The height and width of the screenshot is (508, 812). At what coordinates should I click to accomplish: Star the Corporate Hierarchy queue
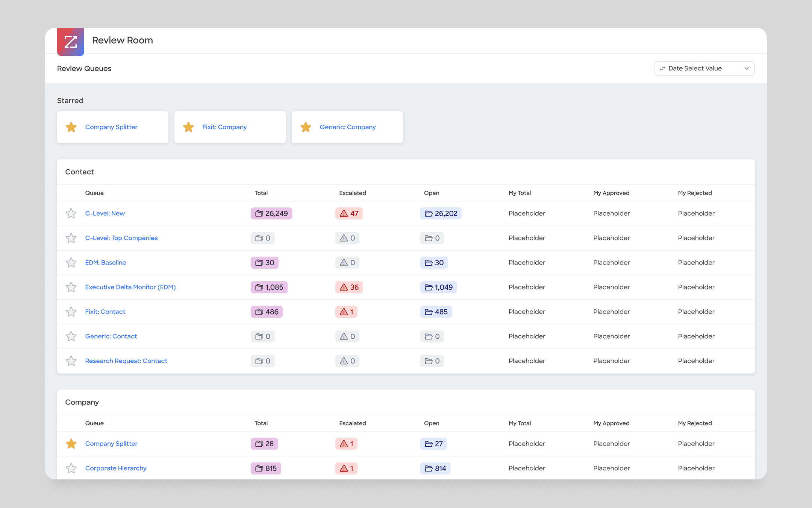[71, 468]
